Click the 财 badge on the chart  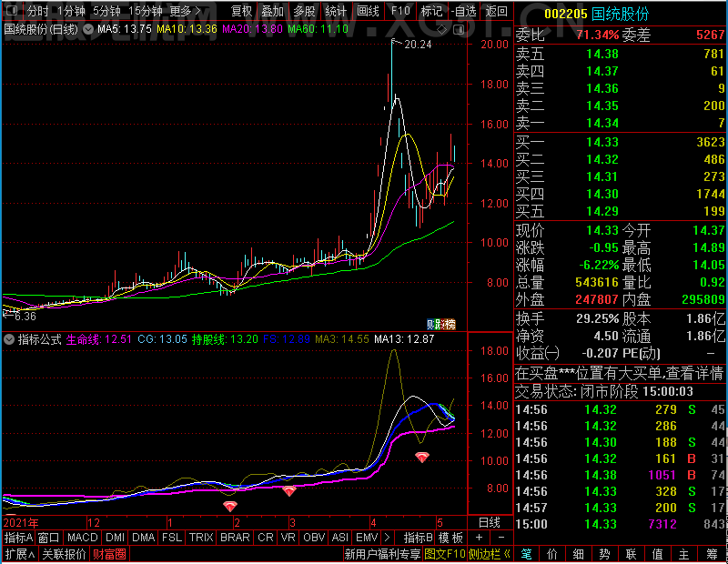click(x=431, y=325)
